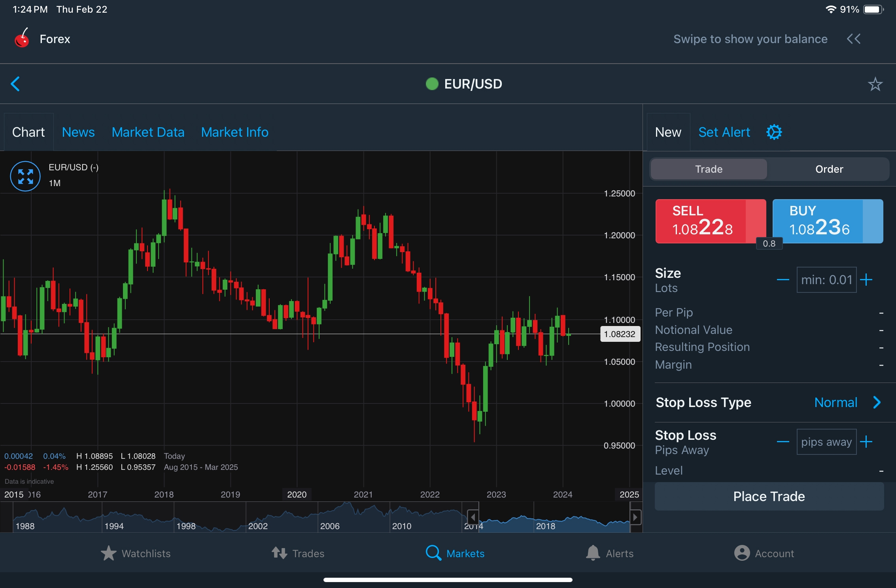Screen dimensions: 896x588
Task: Tap the back arrow beside EUR/USD
Action: coord(15,84)
